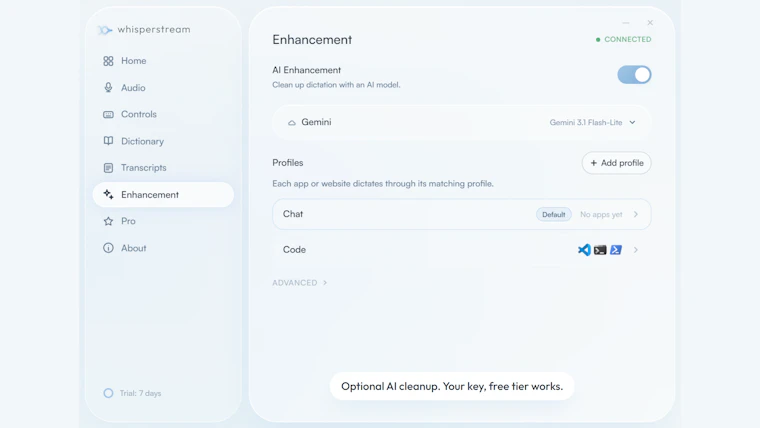Image resolution: width=760 pixels, height=428 pixels.
Task: Click the Transcripts document icon
Action: (108, 168)
